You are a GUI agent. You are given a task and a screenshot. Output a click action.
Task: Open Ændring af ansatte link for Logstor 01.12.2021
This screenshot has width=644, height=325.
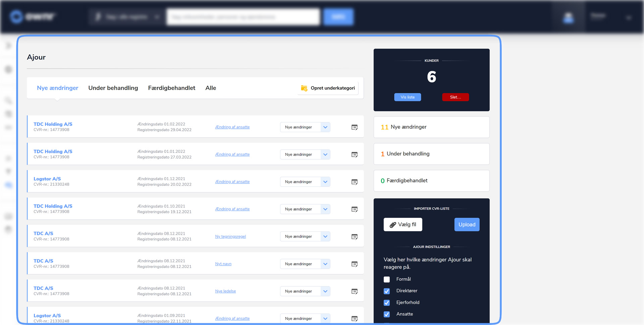pyautogui.click(x=232, y=182)
